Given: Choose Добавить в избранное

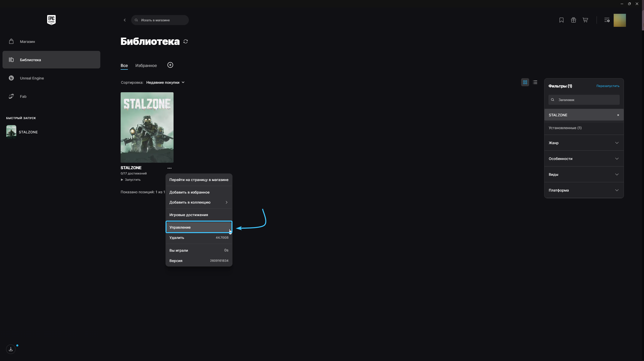Looking at the screenshot, I should click(199, 192).
